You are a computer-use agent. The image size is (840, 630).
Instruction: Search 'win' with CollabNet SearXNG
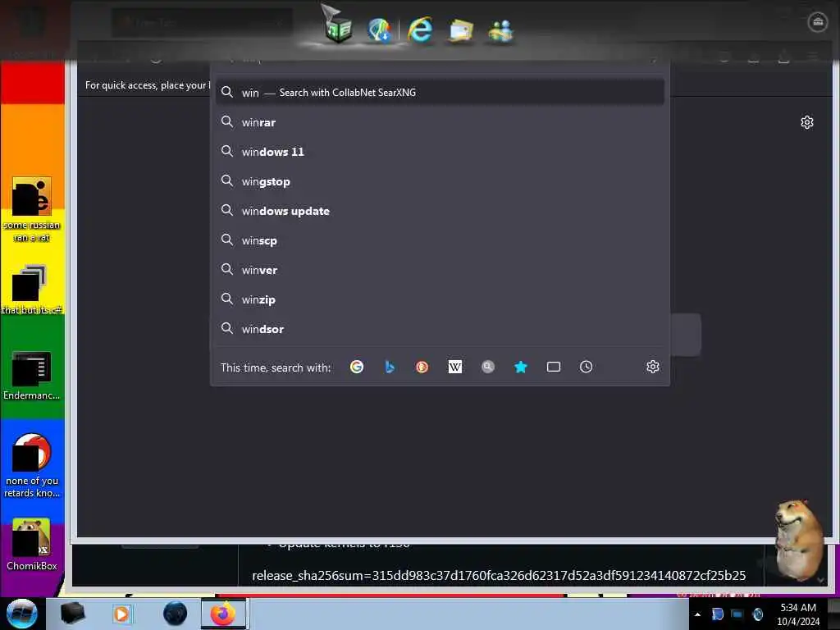click(x=440, y=92)
